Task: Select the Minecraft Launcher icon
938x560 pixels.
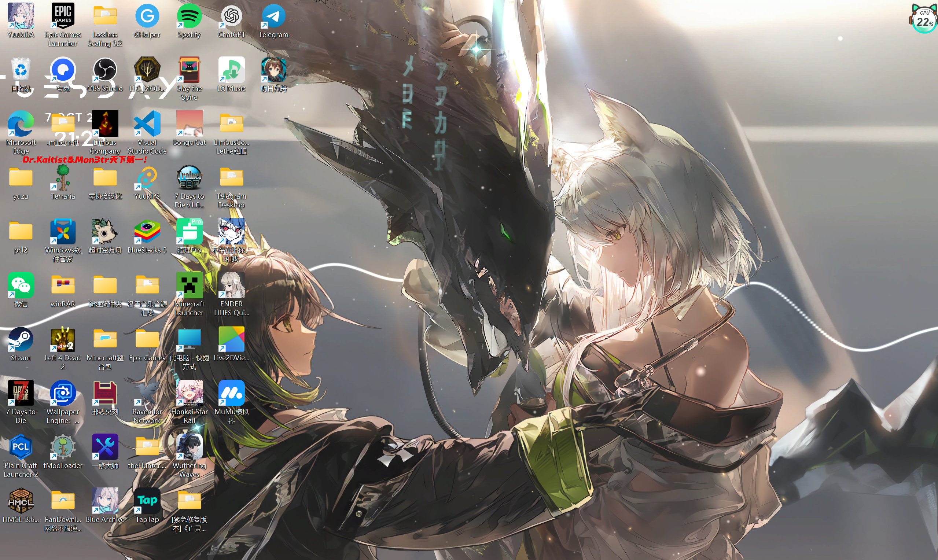Action: coord(189,285)
